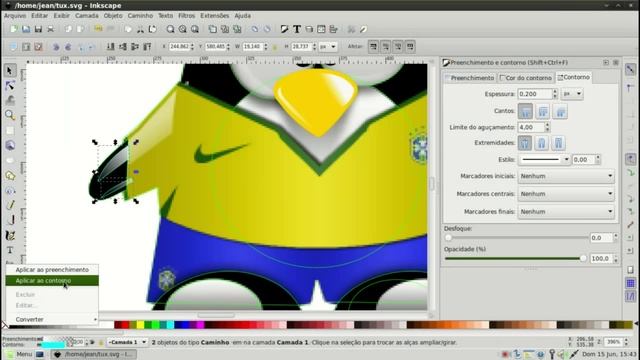This screenshot has height=360, width=640.
Task: Click the Espessura width input field
Action: point(535,94)
